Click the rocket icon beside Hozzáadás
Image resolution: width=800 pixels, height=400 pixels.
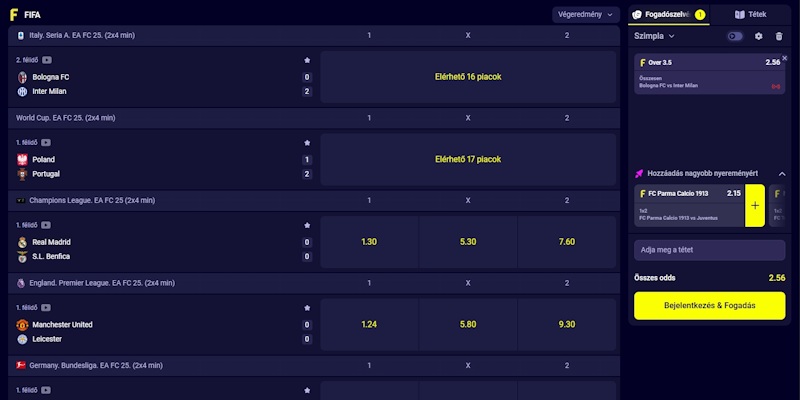[639, 173]
